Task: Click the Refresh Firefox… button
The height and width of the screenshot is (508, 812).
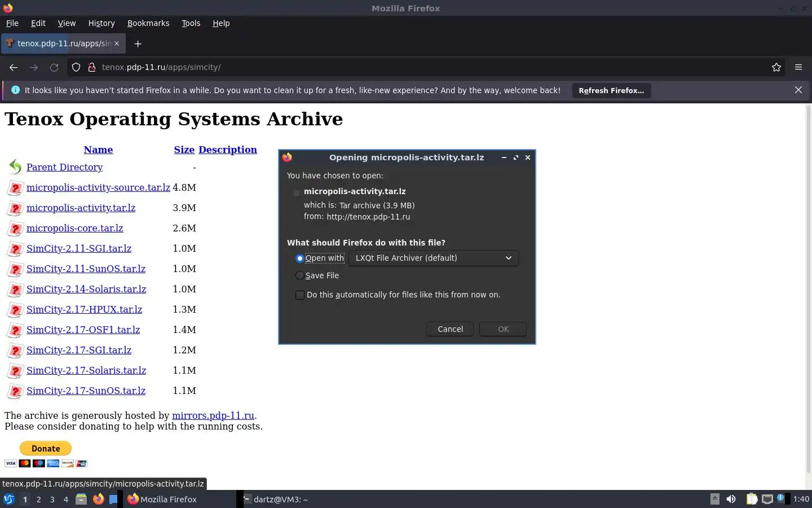Action: click(x=611, y=90)
